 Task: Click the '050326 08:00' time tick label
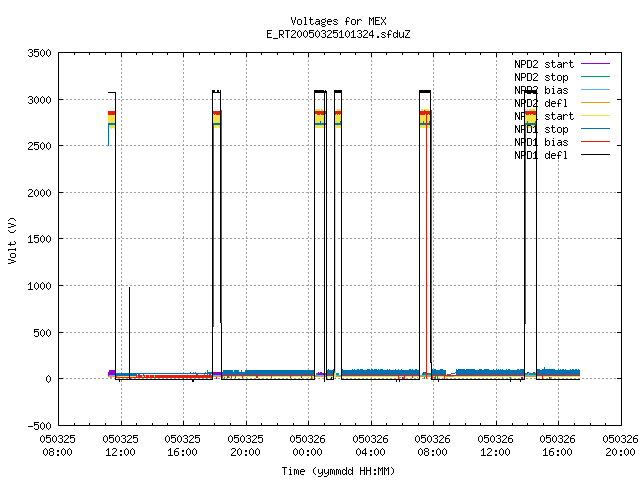[x=432, y=445]
